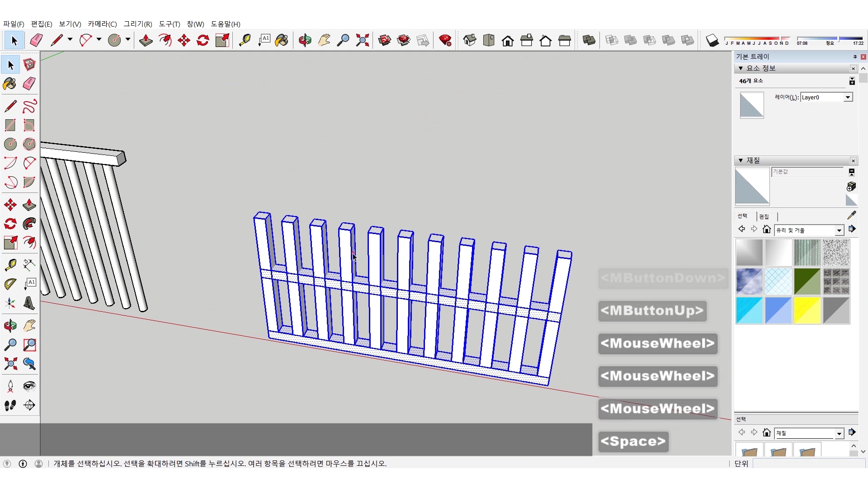Collapse the 요소 정보 panel
Image resolution: width=868 pixels, height=488 pixels.
[741, 68]
